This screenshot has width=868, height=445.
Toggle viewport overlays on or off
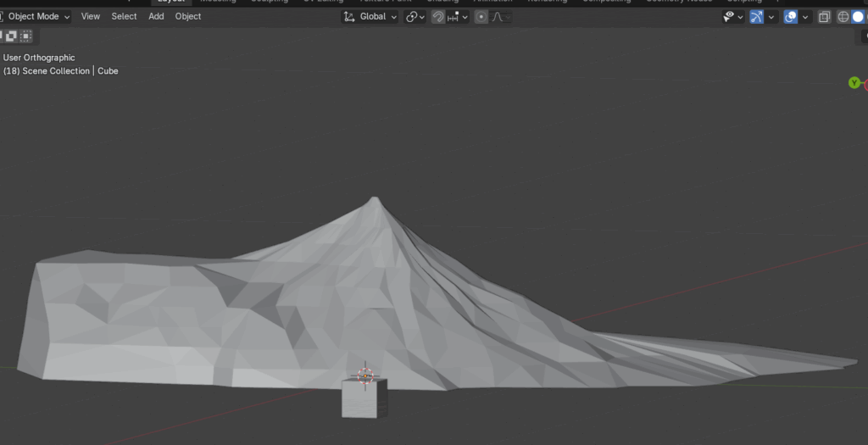click(x=791, y=17)
